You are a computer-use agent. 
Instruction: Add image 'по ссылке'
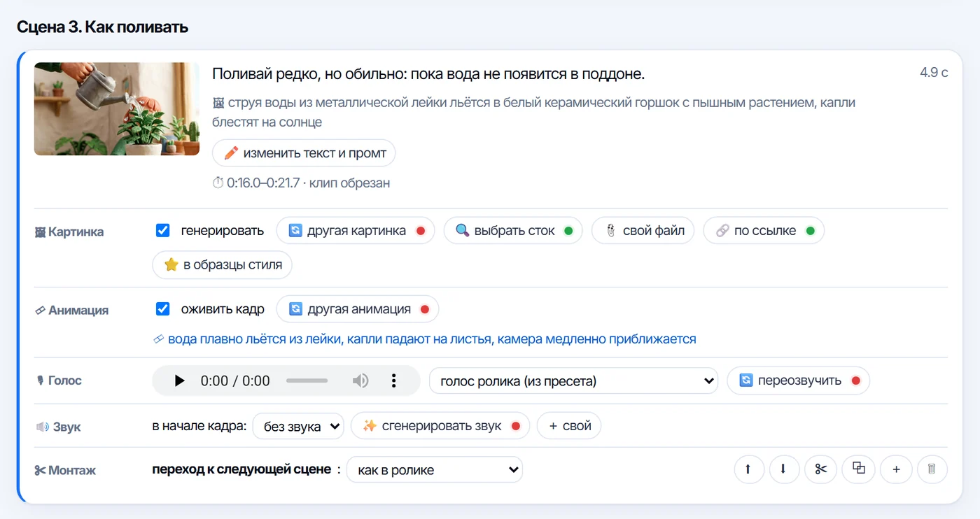pos(764,230)
